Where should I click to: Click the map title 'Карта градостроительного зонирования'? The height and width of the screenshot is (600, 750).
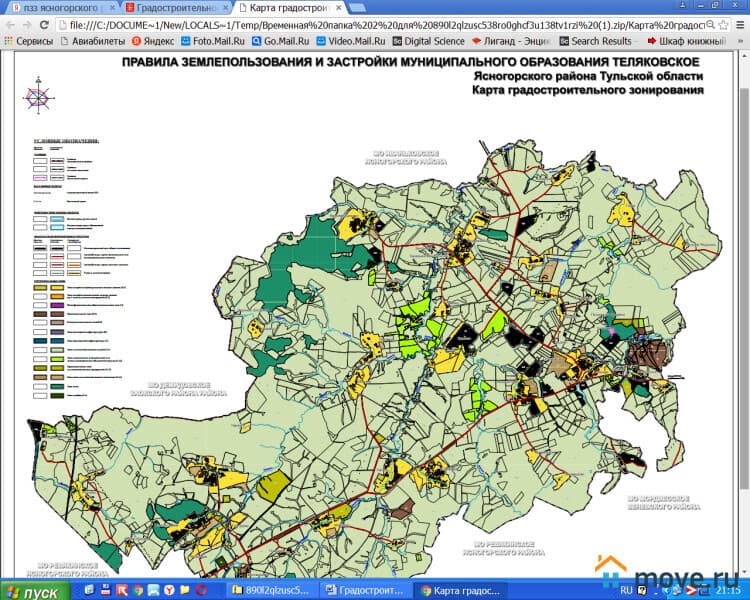(x=588, y=90)
